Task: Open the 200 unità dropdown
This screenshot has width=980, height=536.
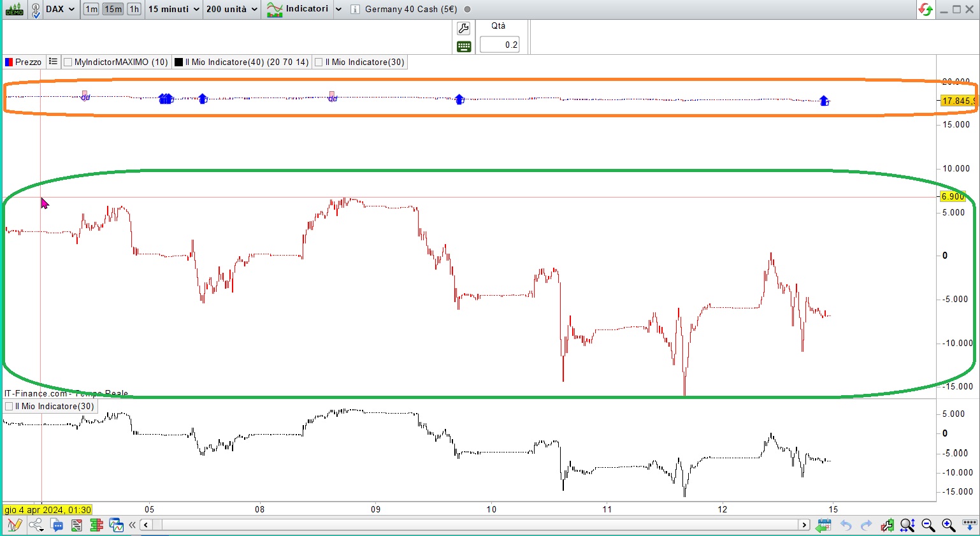Action: 232,9
